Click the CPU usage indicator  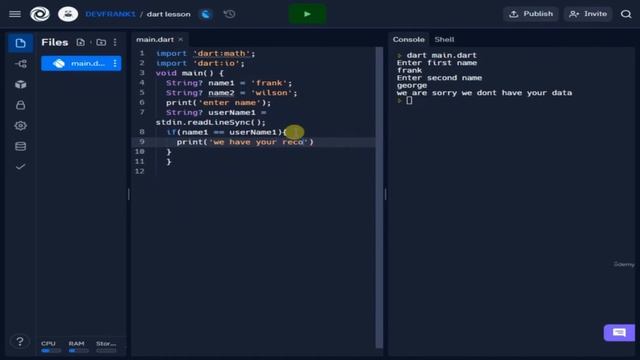pos(50,347)
